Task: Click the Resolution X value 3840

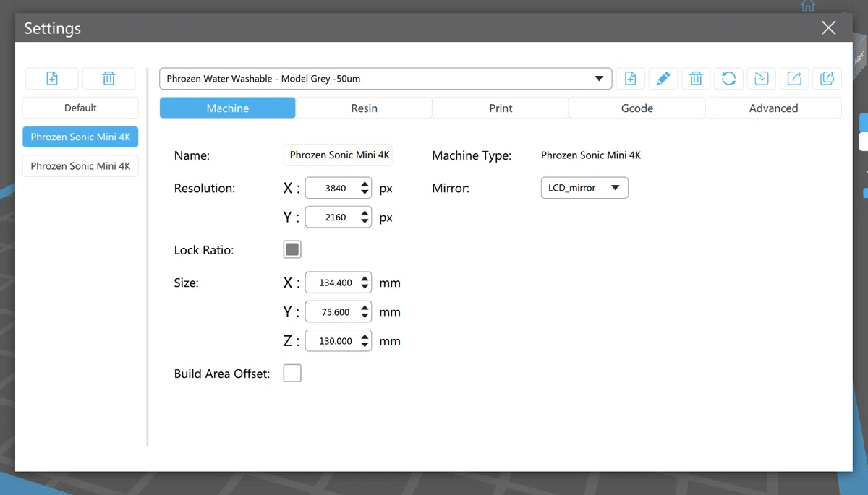Action: 336,188
